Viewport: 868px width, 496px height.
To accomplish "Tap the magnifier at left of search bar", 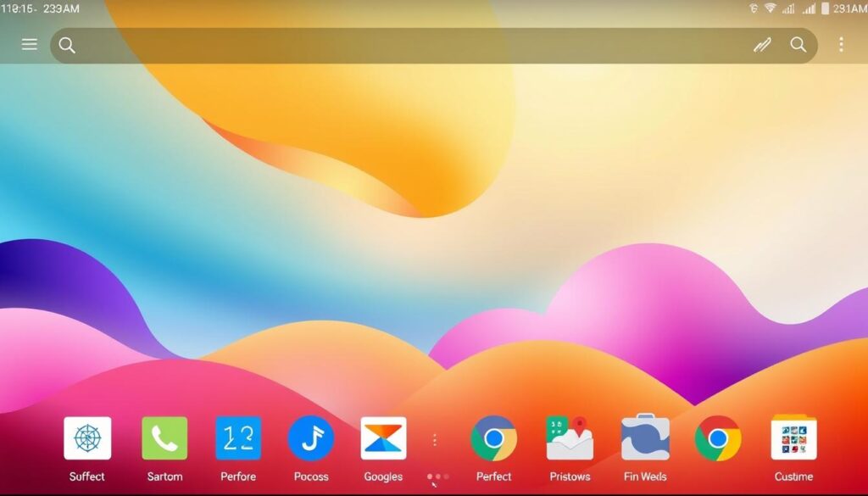I will [67, 46].
